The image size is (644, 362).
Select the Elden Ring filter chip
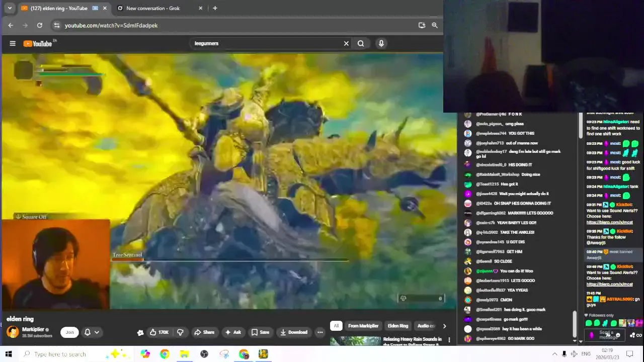tap(398, 326)
